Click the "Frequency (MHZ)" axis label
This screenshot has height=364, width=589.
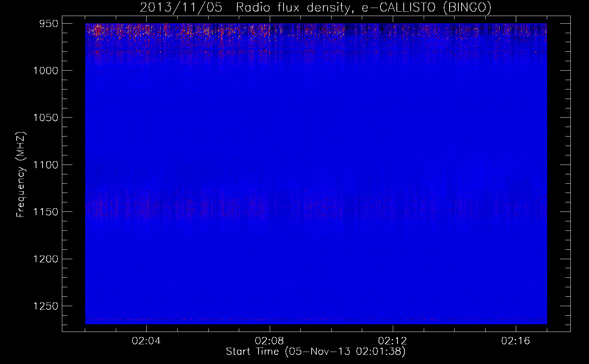coord(21,174)
